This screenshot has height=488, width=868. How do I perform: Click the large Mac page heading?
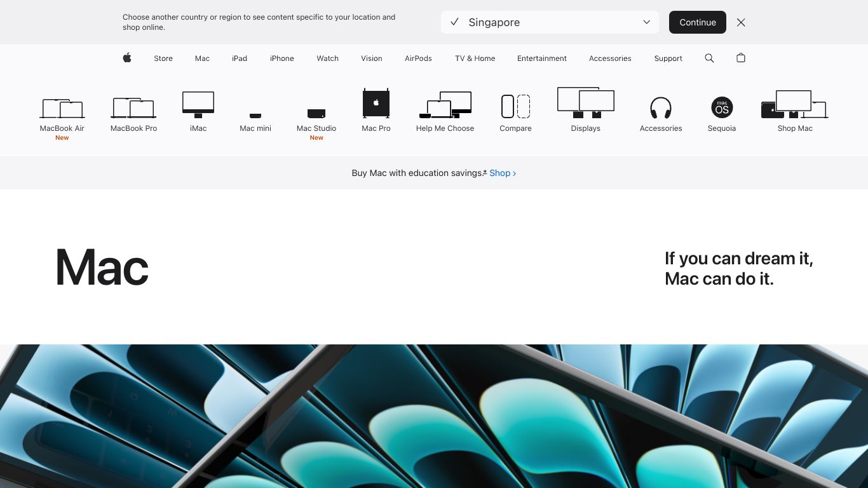coord(102,268)
